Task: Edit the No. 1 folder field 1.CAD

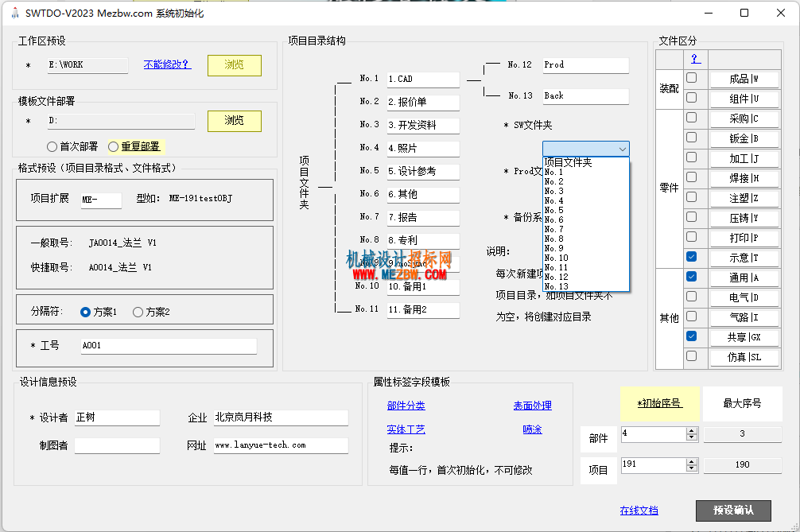Action: [423, 79]
